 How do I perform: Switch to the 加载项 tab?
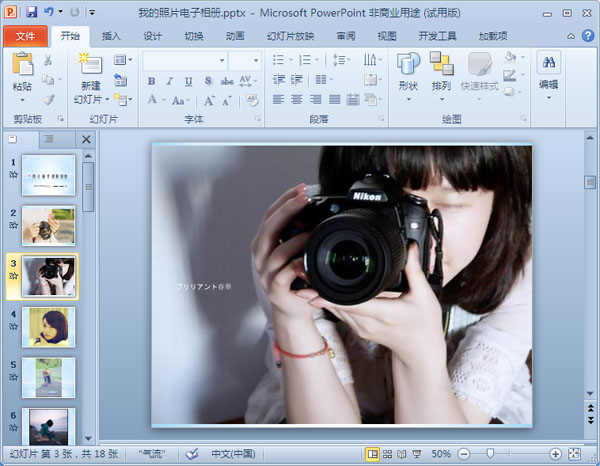pyautogui.click(x=493, y=36)
